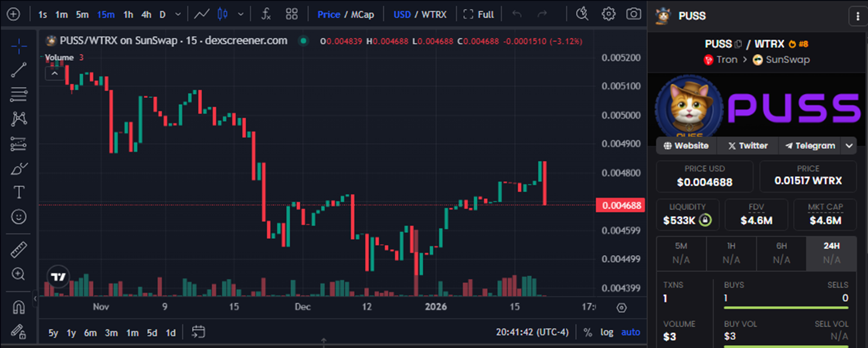The width and height of the screenshot is (868, 348).
Task: Set range to 6m
Action: coord(90,333)
